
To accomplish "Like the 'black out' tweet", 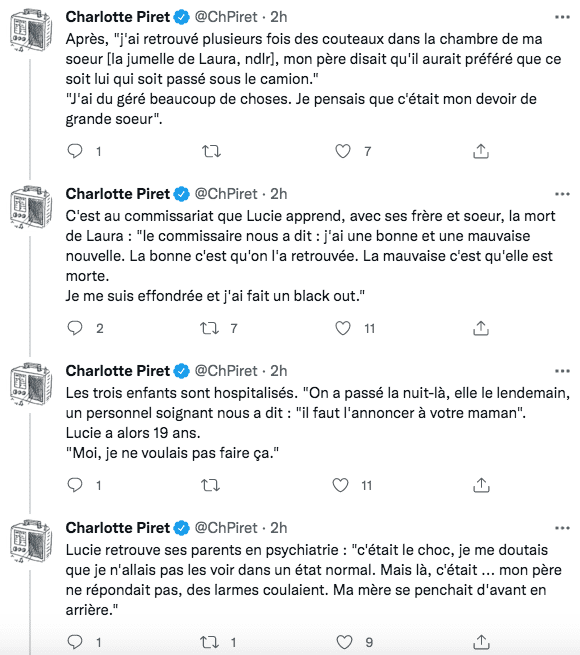I will coord(343,328).
